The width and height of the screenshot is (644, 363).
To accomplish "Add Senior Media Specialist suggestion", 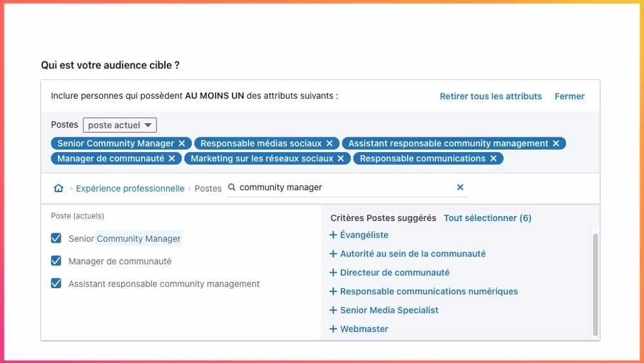I will (x=384, y=310).
